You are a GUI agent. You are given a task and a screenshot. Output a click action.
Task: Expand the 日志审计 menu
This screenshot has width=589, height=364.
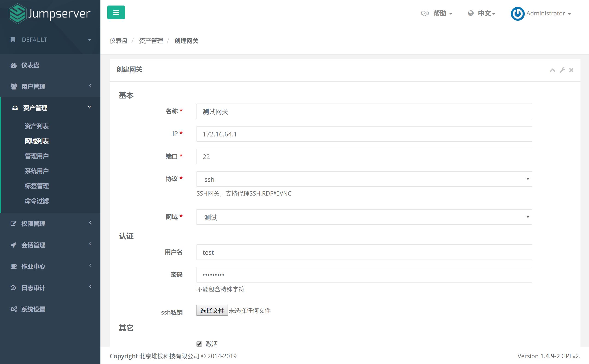coord(50,288)
